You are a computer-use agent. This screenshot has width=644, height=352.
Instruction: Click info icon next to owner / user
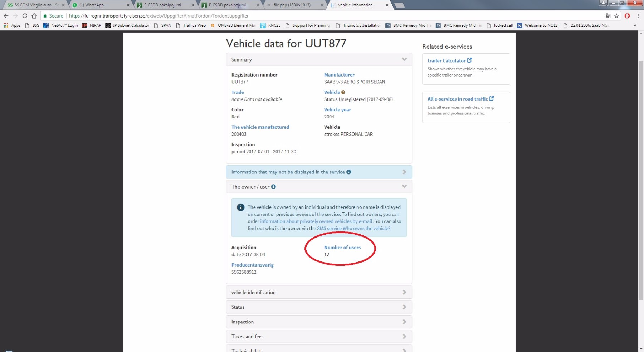[273, 187]
